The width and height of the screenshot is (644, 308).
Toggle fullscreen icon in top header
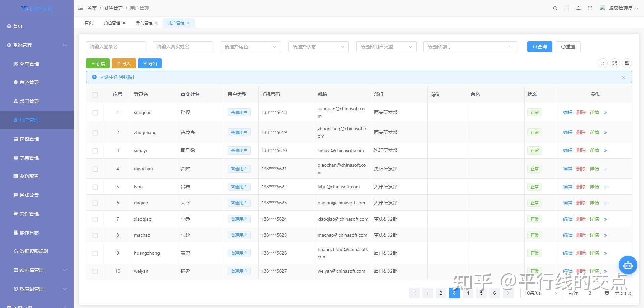coord(590,8)
